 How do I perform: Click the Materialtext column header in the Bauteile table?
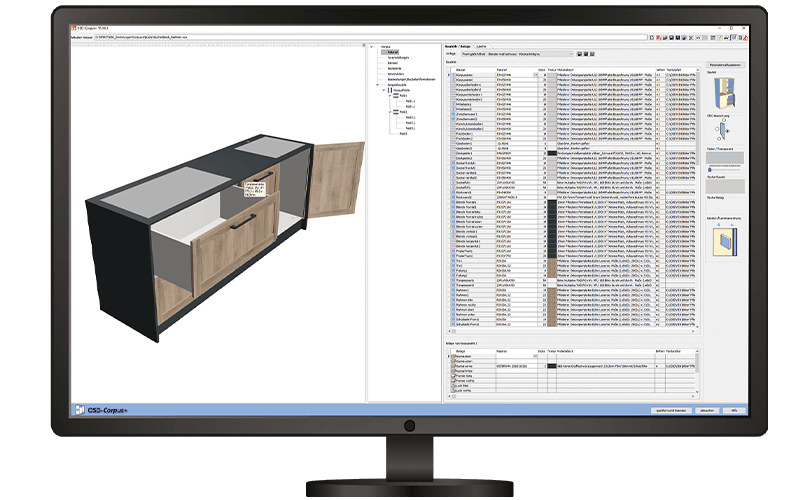coord(566,70)
